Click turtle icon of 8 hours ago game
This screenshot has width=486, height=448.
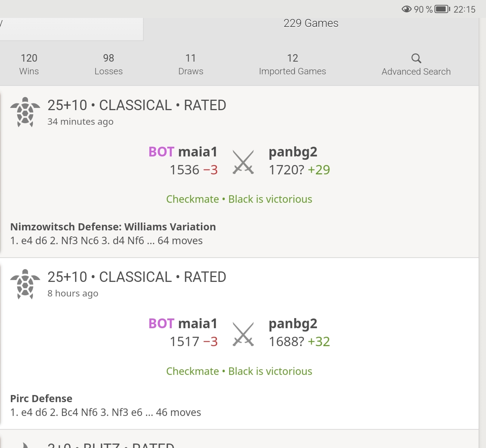coord(25,284)
